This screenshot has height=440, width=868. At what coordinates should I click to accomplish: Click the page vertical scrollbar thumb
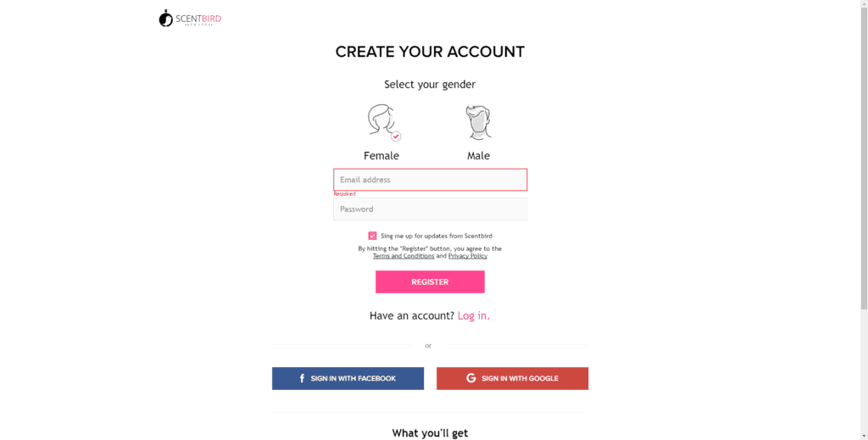pos(864,158)
